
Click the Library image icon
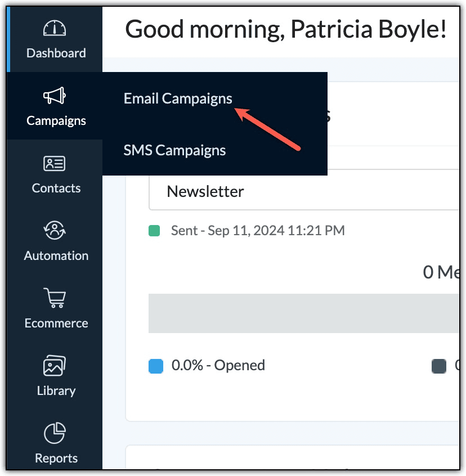pos(53,366)
